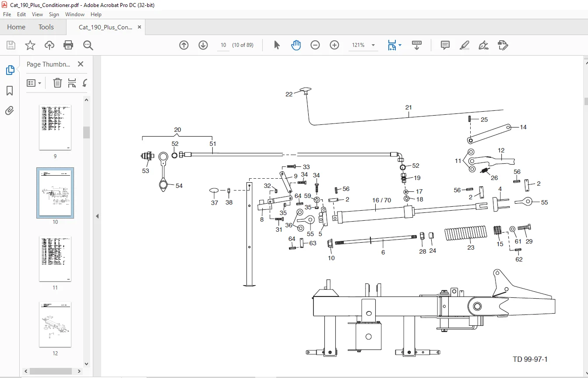Select page 11 thumbnail
Viewport: 588px width, 378px height.
tap(55, 259)
